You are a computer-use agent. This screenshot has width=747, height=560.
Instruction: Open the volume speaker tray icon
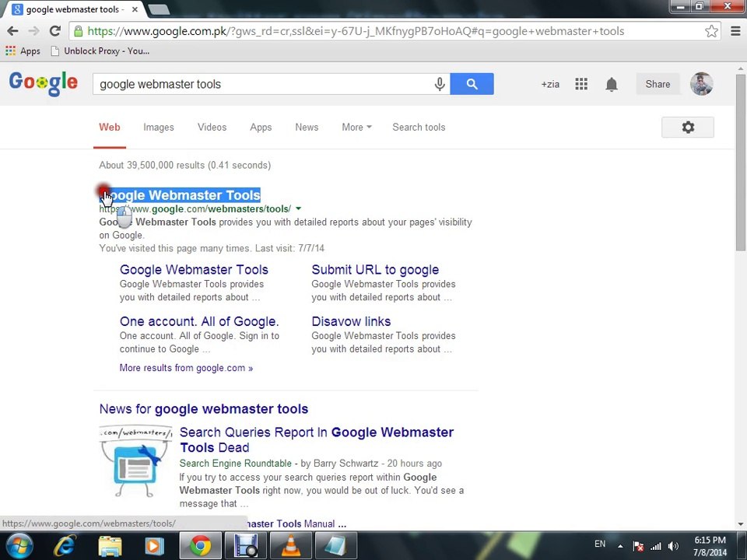(x=673, y=546)
